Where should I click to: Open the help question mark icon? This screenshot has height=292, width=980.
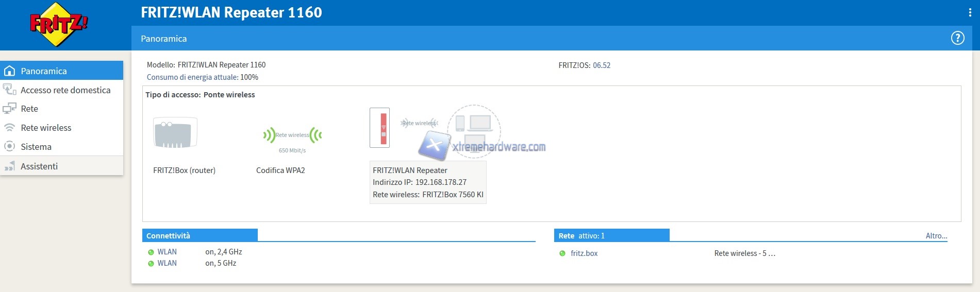[957, 38]
